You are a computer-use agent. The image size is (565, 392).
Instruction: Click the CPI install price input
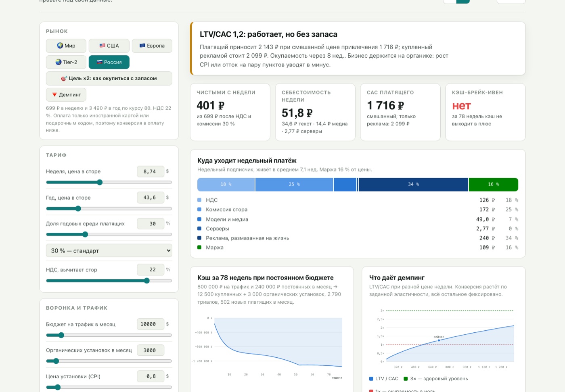[x=151, y=376]
